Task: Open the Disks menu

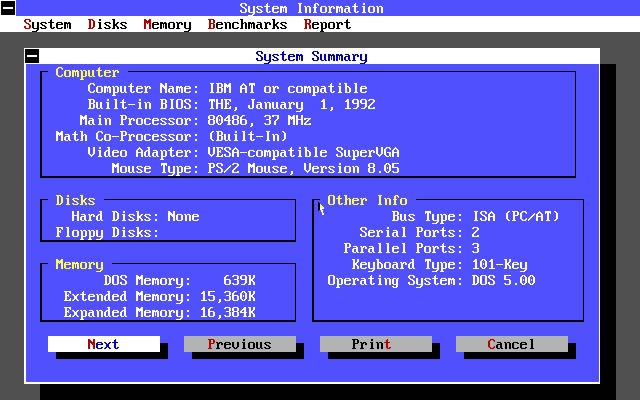Action: coord(107,24)
